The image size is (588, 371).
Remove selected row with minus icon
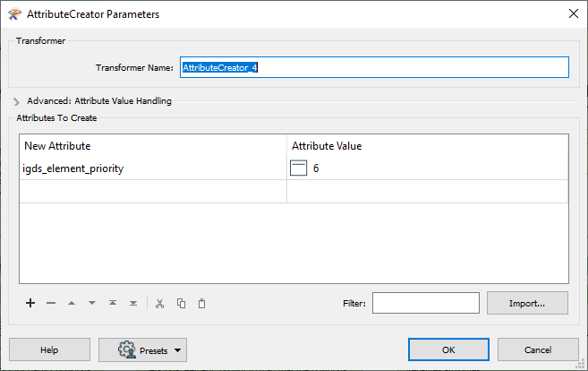click(x=51, y=303)
